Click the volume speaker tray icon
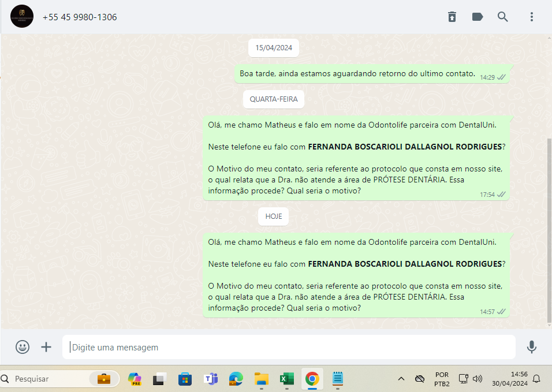Screen dimensions: 552x392 478,379
